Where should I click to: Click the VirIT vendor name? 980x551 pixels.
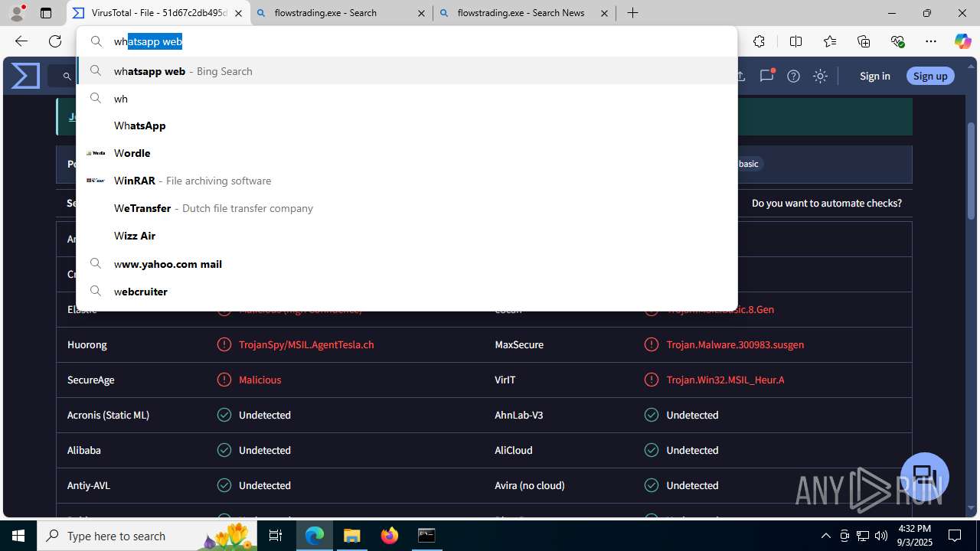click(x=505, y=380)
